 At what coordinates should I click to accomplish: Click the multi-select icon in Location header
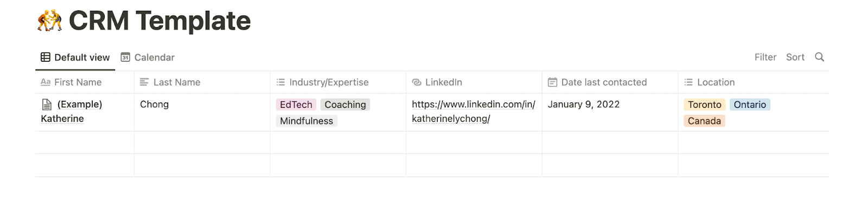click(688, 82)
